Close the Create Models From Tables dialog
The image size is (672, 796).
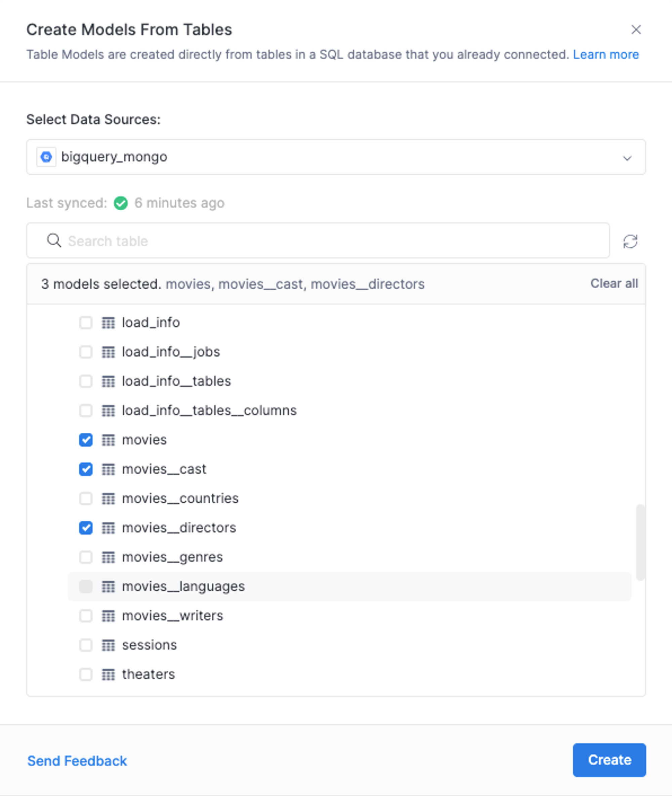click(636, 30)
